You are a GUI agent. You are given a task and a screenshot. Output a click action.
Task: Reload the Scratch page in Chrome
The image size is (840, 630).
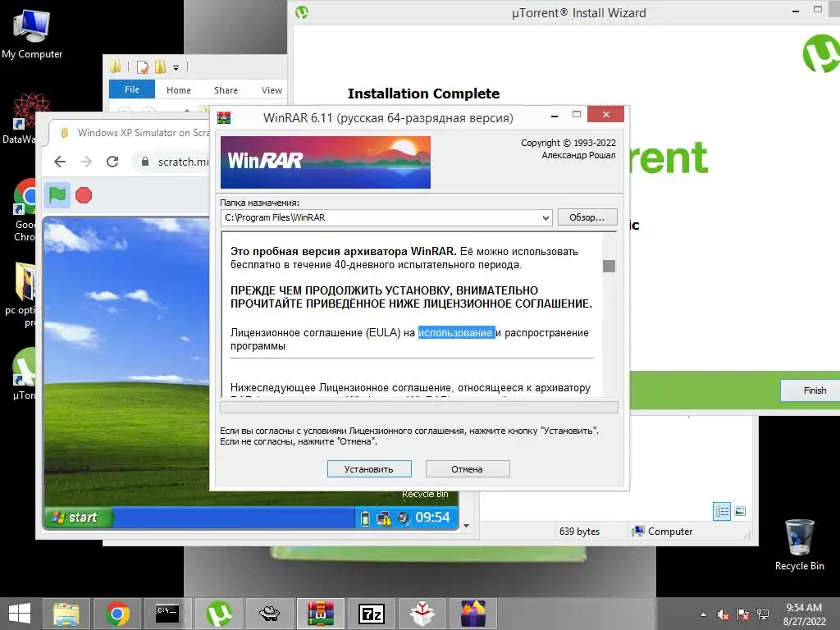tap(112, 162)
